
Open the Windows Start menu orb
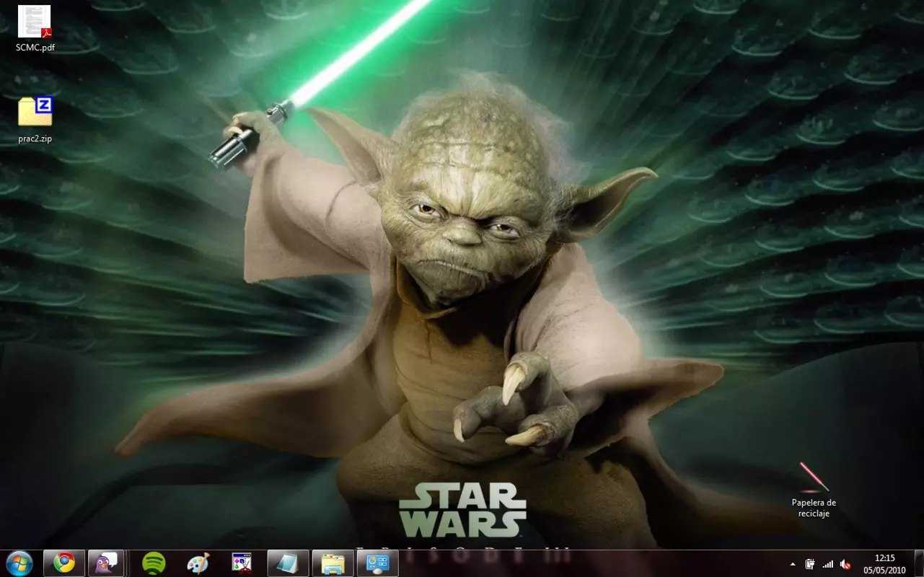click(x=19, y=563)
